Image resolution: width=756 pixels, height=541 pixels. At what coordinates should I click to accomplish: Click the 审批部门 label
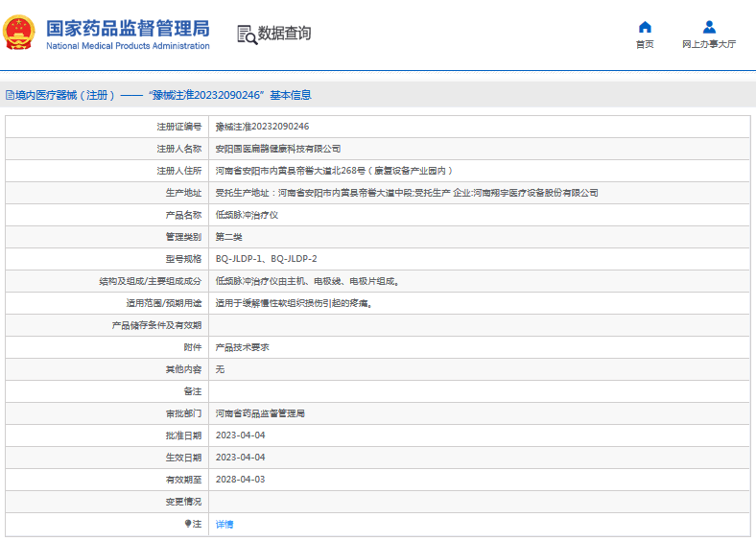coord(183,413)
